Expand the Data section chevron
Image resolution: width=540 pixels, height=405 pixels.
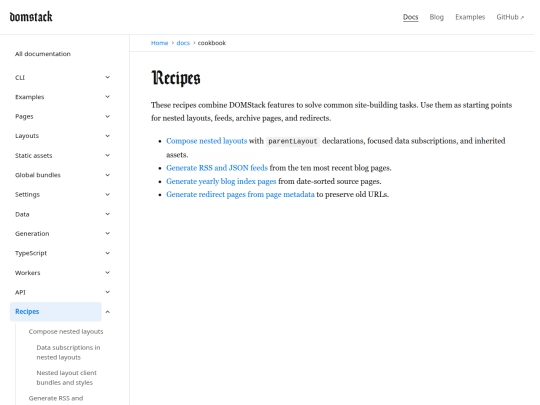tap(107, 214)
